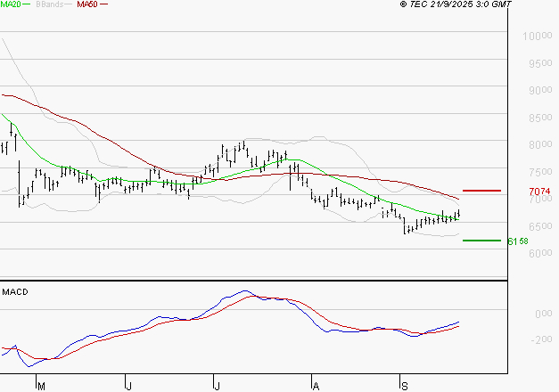Click the green MA20 legend line sample
The image size is (559, 392).
click(27, 5)
